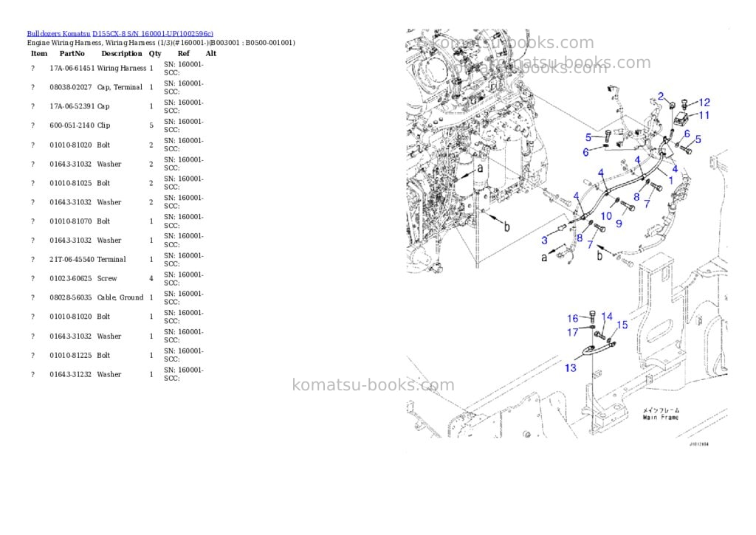
Task: Click callout number 17 on the diagram
Action: click(572, 333)
